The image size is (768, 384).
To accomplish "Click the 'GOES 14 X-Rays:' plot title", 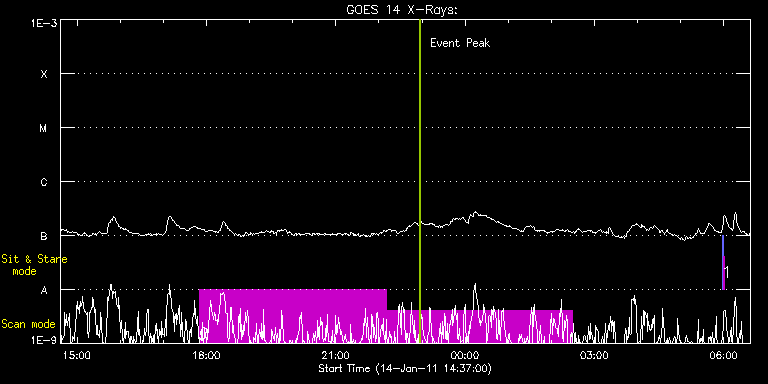I will (x=402, y=10).
